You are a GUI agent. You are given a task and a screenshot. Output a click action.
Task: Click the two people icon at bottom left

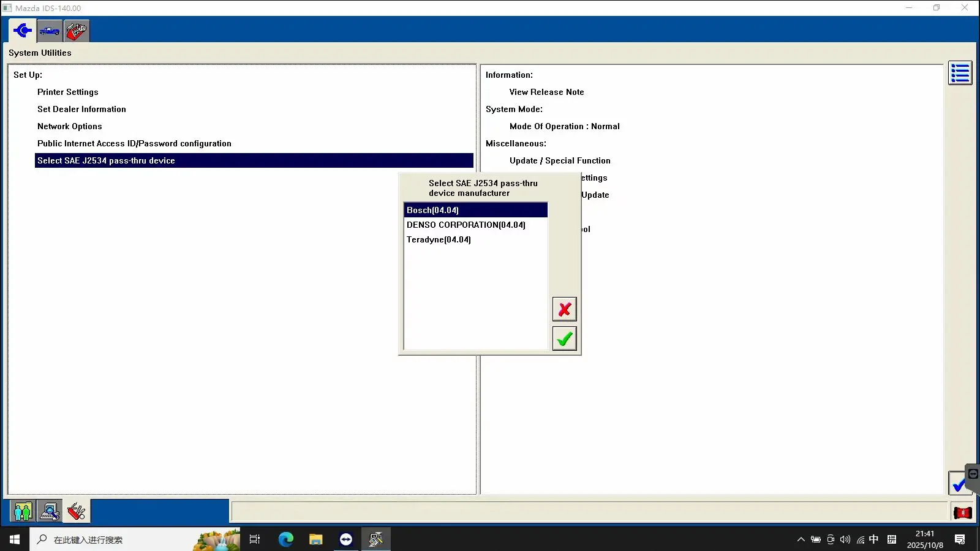[x=23, y=511]
